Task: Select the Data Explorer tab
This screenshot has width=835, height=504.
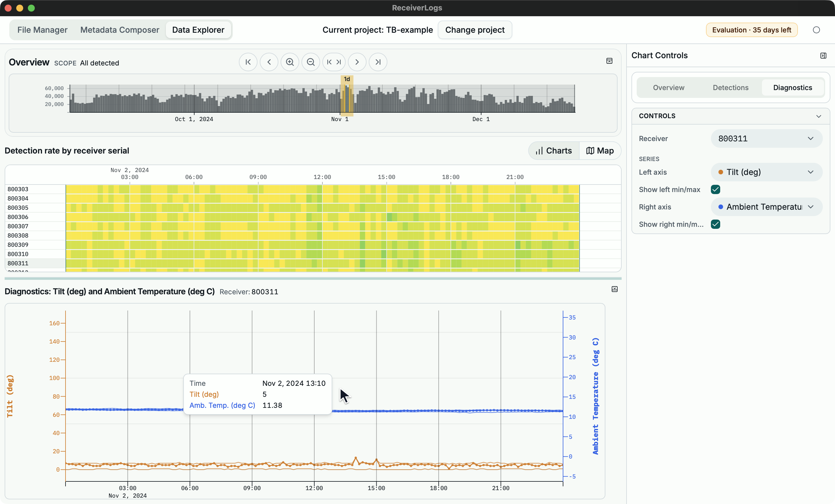Action: tap(198, 30)
